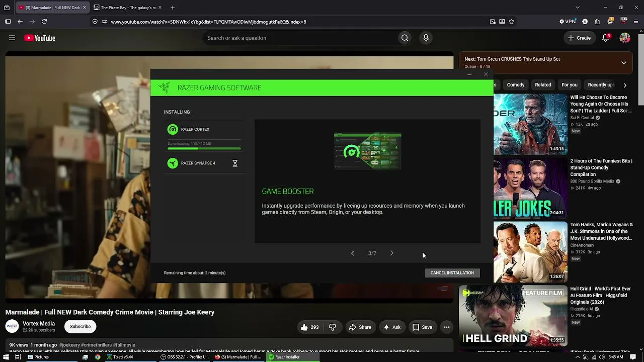The height and width of the screenshot is (362, 644).
Task: Open the Tom Hanks movie thumbnail
Action: click(x=530, y=251)
